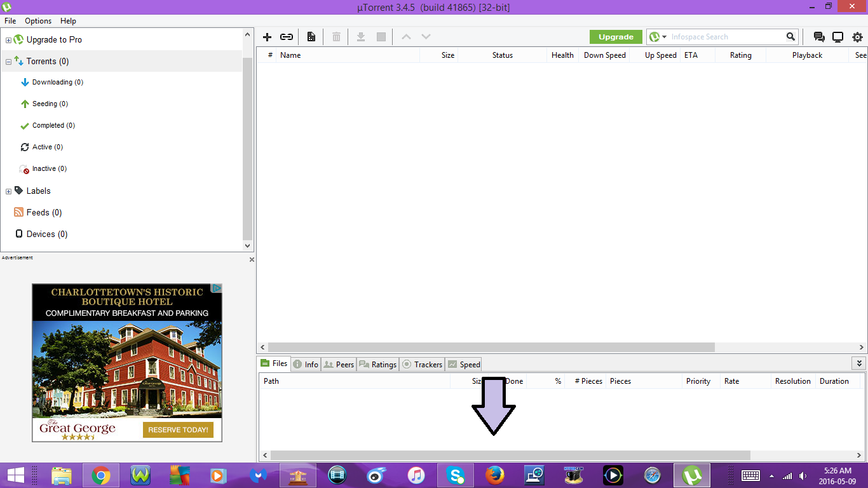Click the volume speaker tray icon
868x488 pixels.
(803, 476)
